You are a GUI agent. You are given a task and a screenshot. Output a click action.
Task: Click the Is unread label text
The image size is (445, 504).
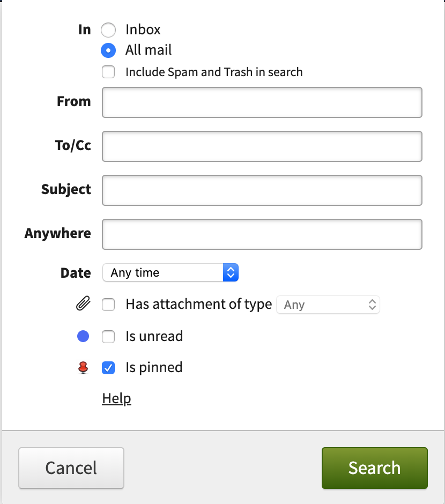click(x=154, y=337)
